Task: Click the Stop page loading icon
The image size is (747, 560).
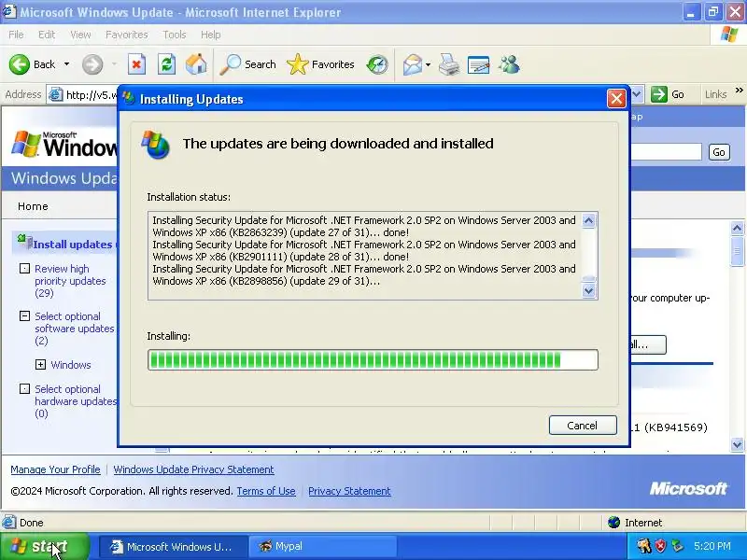Action: tap(136, 64)
